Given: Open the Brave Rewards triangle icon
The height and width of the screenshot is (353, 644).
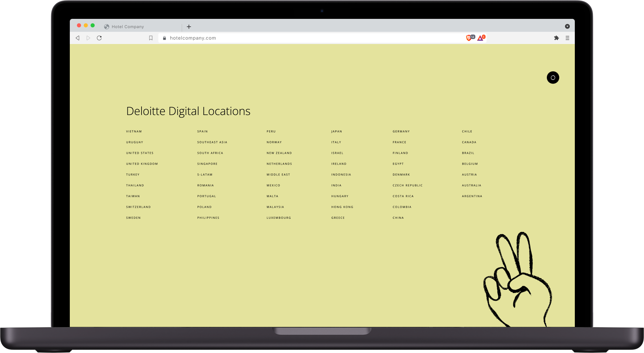Looking at the screenshot, I should (480, 38).
